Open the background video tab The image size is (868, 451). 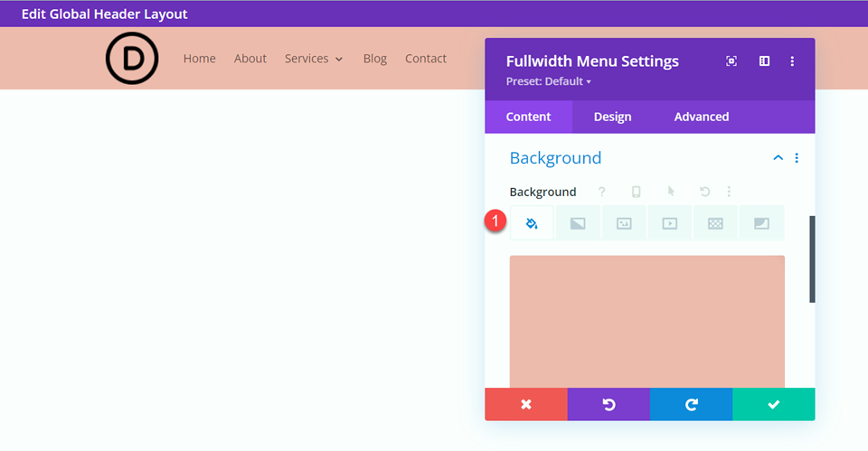tap(670, 223)
